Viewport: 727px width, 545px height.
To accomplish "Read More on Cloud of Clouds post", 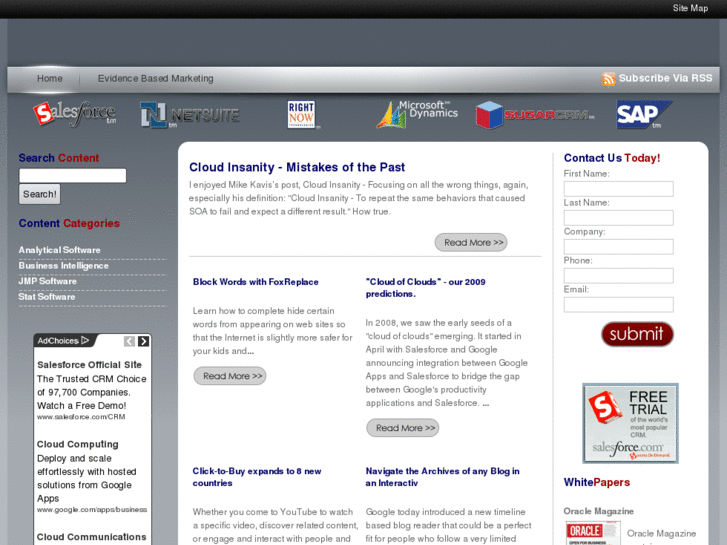I will coord(402,428).
